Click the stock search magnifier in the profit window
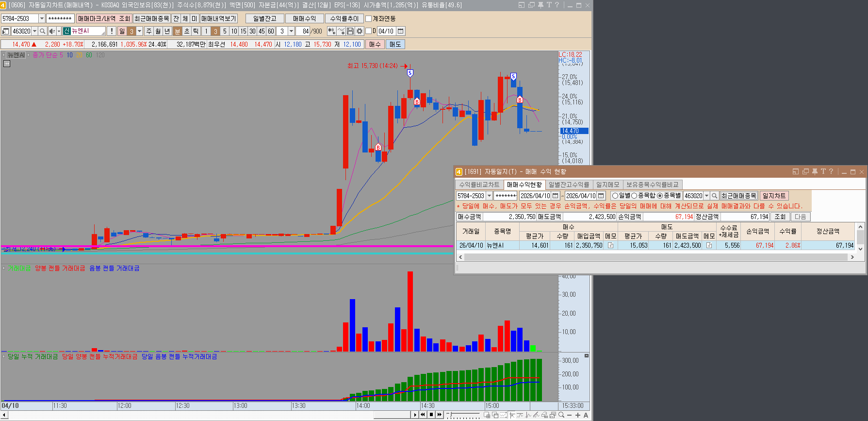The height and width of the screenshot is (421, 868). click(714, 196)
